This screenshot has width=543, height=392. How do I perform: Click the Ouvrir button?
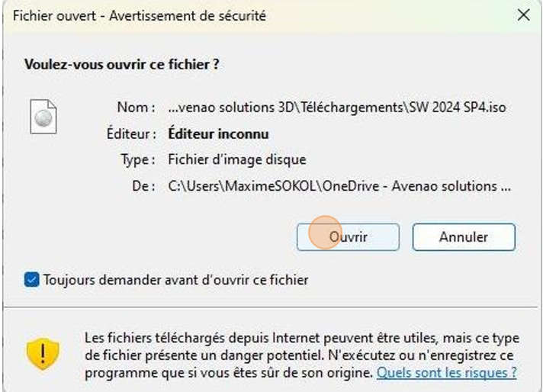(348, 237)
